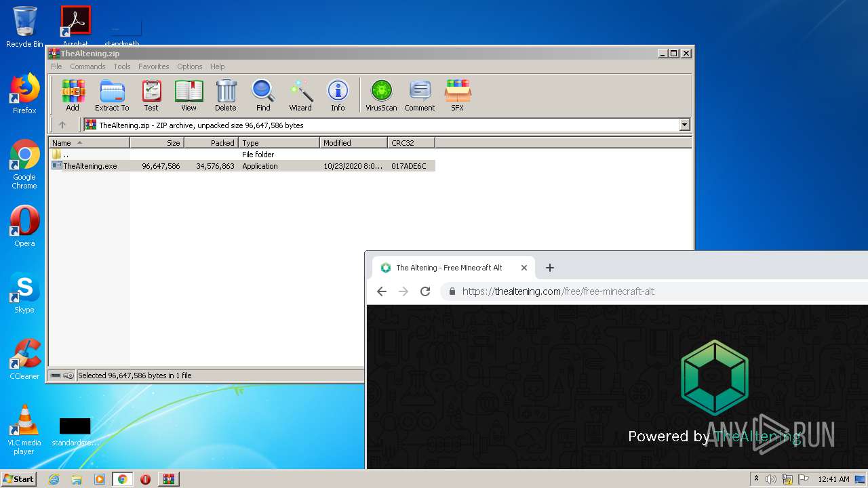
Task: Sort by Modified column header
Action: [x=353, y=143]
